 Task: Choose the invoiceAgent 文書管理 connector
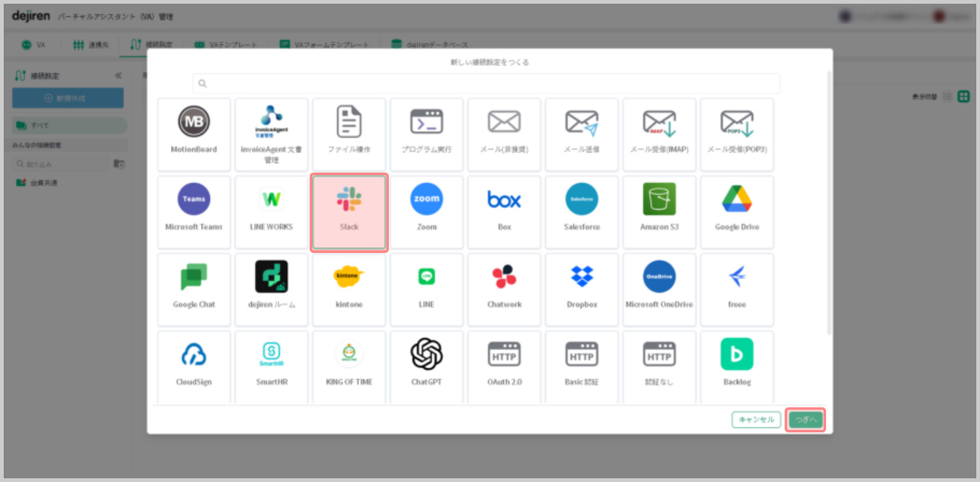271,134
